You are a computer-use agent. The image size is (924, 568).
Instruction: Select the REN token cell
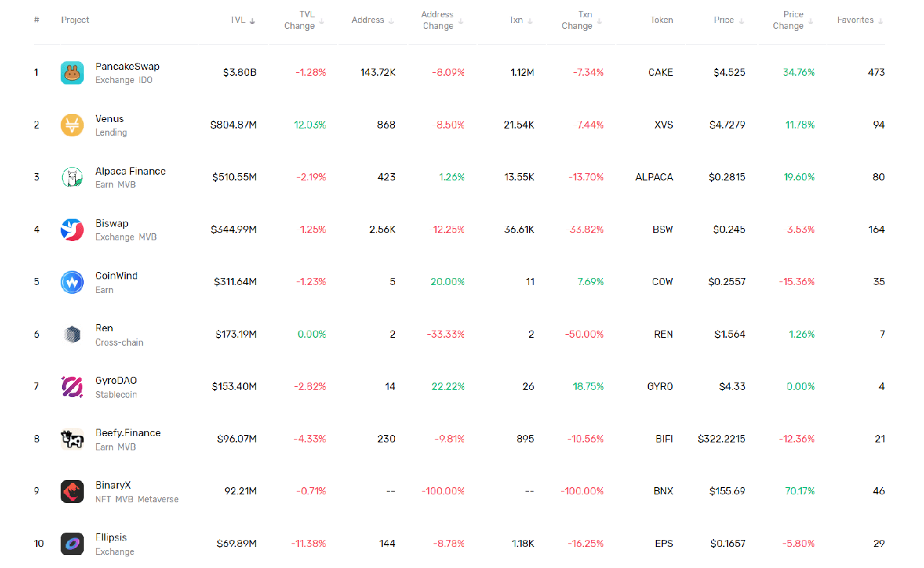tap(663, 334)
